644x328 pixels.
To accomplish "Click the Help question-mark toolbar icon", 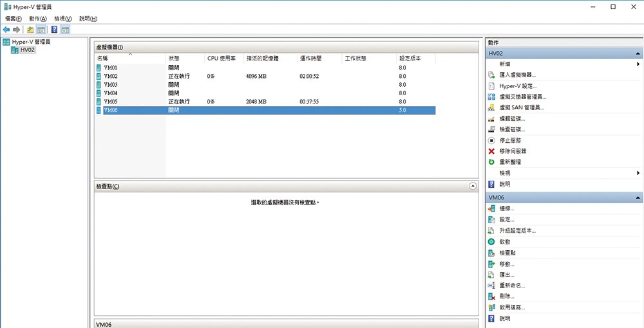I will click(x=55, y=30).
